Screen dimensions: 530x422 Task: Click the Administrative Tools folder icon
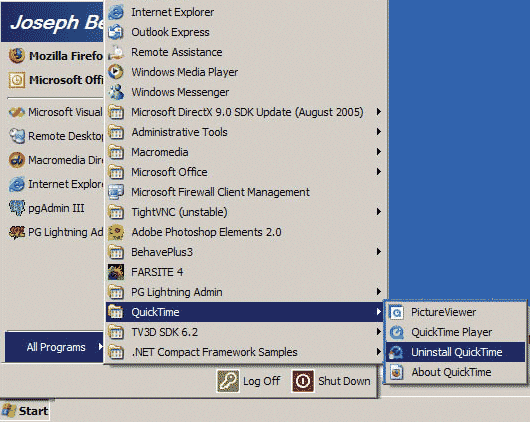click(x=116, y=132)
